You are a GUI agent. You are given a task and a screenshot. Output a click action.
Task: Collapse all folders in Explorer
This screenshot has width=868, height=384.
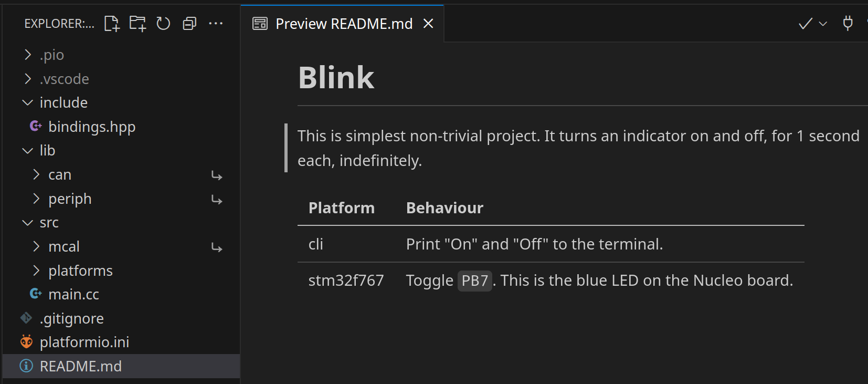click(x=189, y=24)
